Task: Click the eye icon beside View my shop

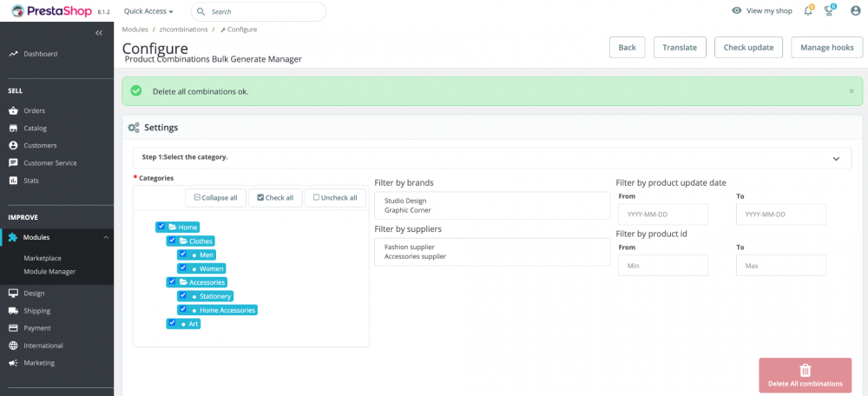Action: (x=736, y=10)
